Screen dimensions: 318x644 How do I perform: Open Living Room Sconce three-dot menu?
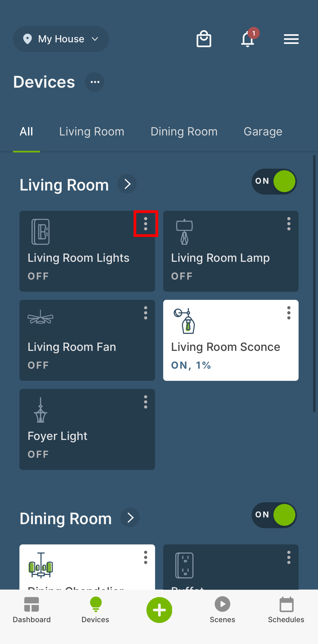(289, 313)
